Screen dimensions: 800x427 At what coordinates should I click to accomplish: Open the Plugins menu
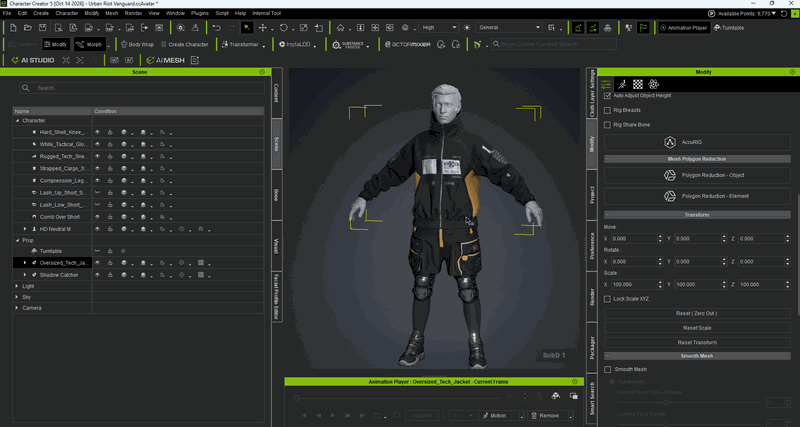201,13
